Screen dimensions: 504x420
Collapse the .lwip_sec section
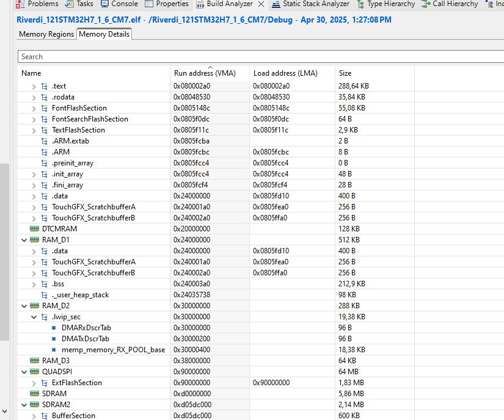pos(34,316)
